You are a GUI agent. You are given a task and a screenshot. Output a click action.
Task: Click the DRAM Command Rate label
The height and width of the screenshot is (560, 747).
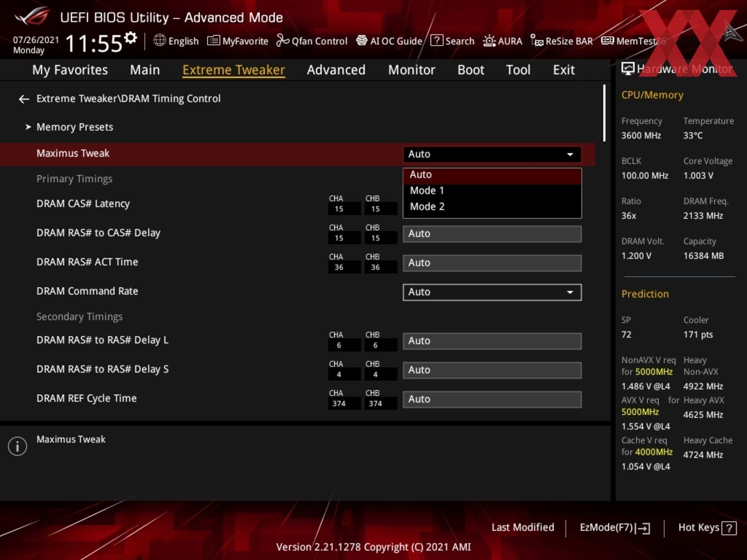(x=87, y=291)
